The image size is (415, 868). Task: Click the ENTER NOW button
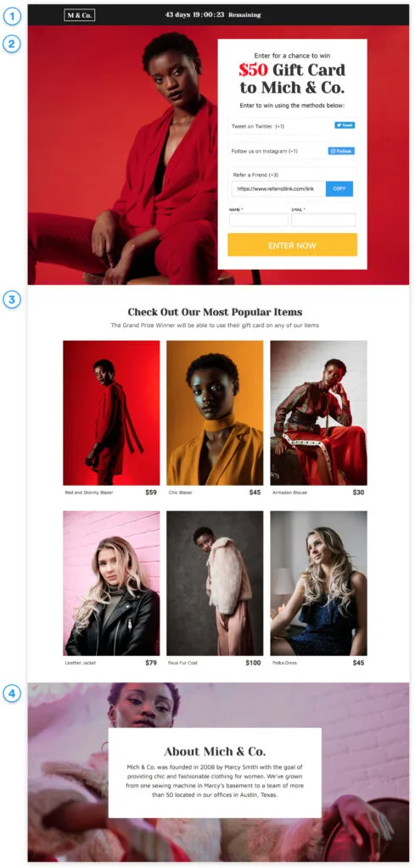click(x=292, y=245)
